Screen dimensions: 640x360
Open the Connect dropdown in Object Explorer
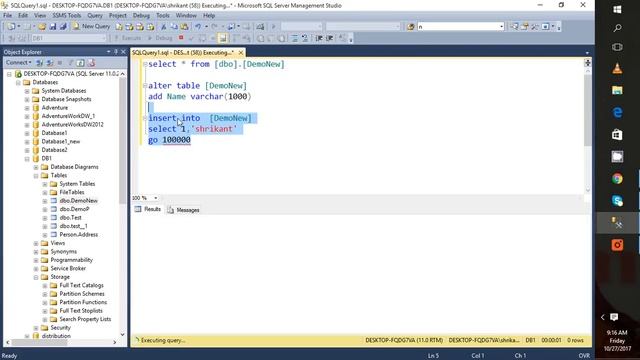[x=19, y=62]
